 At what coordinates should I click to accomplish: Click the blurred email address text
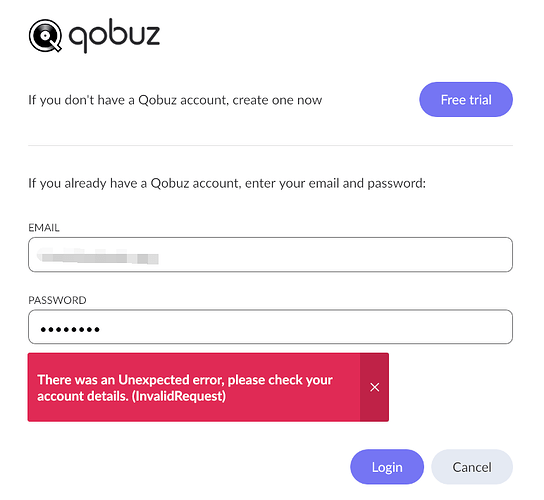(x=98, y=257)
